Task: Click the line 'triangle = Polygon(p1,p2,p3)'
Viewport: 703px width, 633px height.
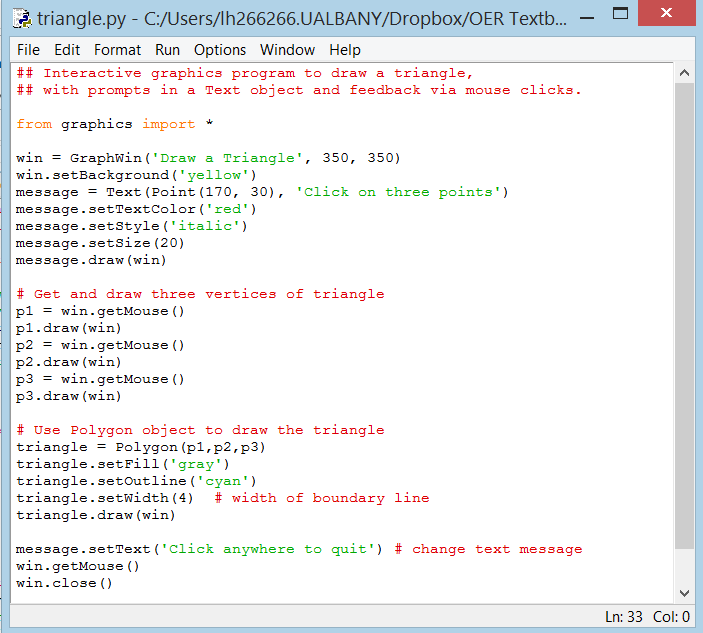Action: point(141,447)
